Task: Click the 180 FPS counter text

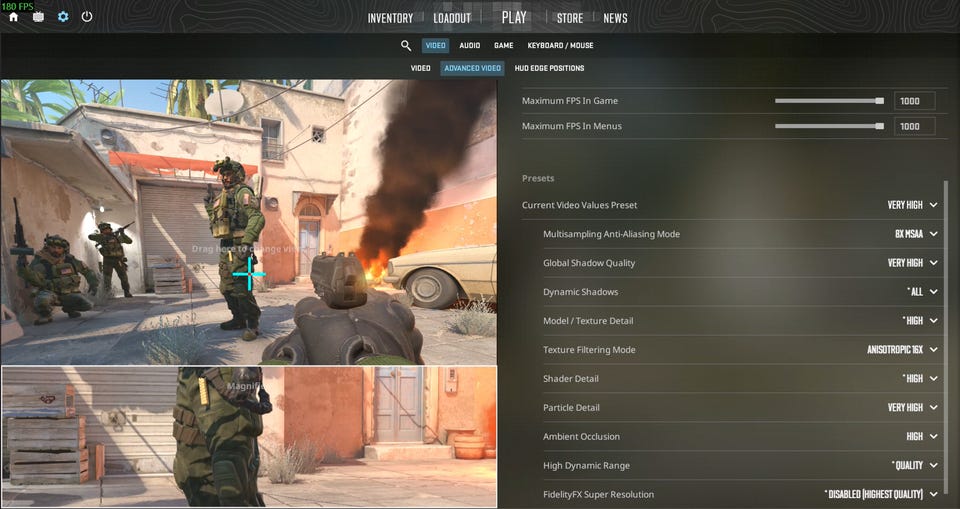Action: 17,6
